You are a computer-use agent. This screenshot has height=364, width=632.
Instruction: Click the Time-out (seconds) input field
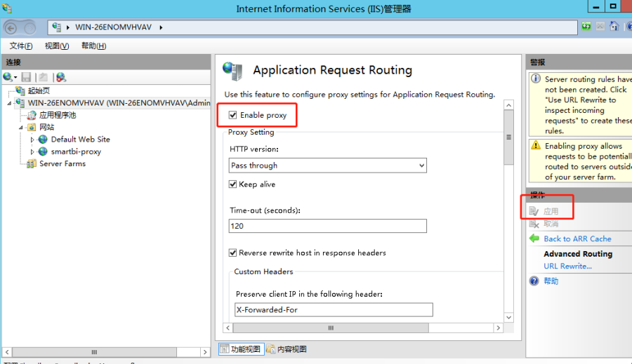[x=327, y=226]
